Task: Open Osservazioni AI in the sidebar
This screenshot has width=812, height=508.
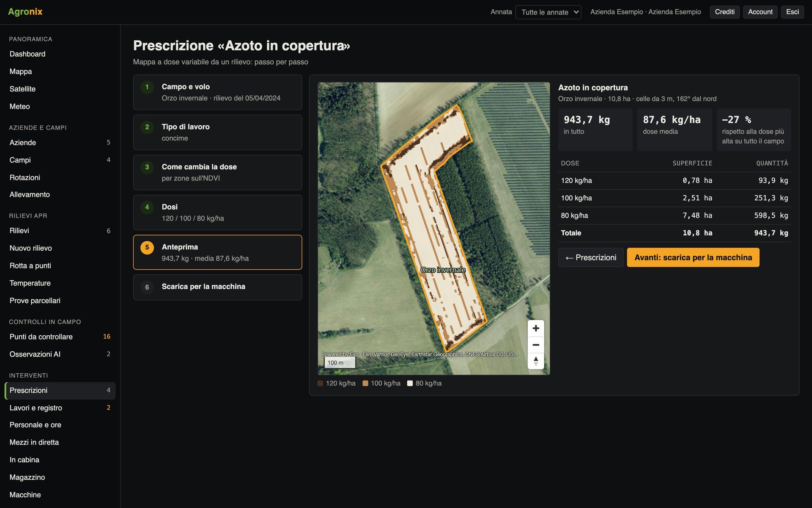Action: tap(60, 354)
